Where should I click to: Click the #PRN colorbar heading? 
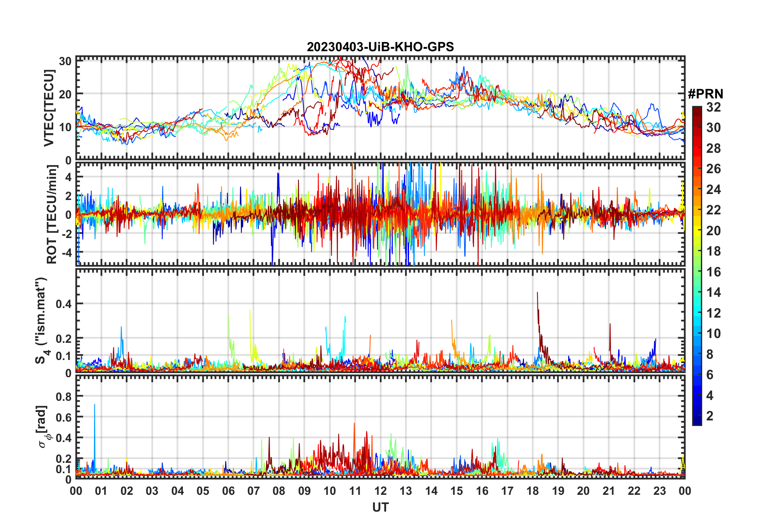(705, 94)
